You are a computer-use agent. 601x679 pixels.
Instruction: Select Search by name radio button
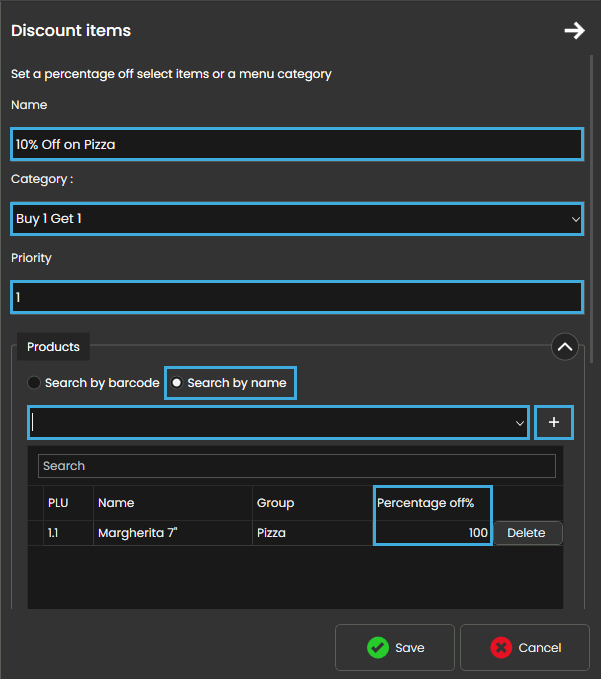pos(177,383)
